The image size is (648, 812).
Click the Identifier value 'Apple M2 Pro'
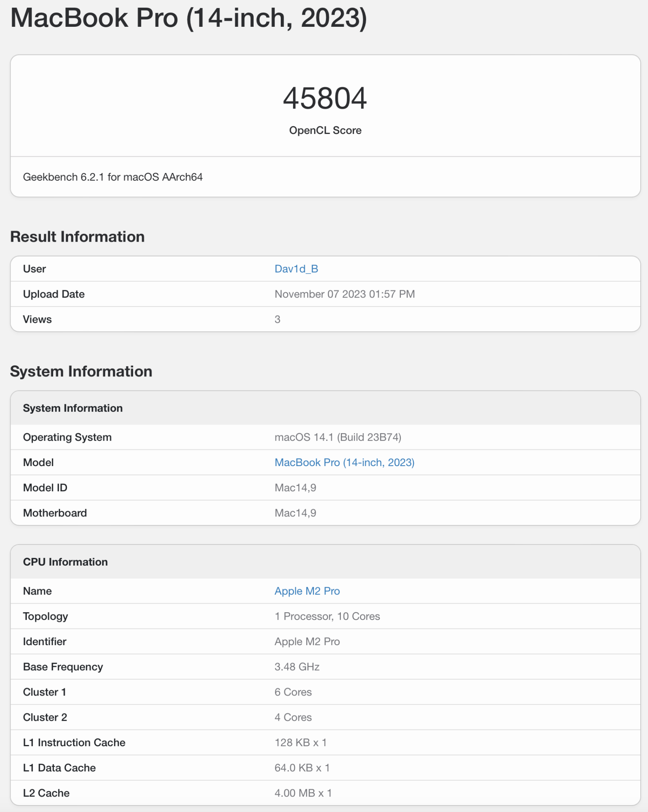(x=307, y=641)
